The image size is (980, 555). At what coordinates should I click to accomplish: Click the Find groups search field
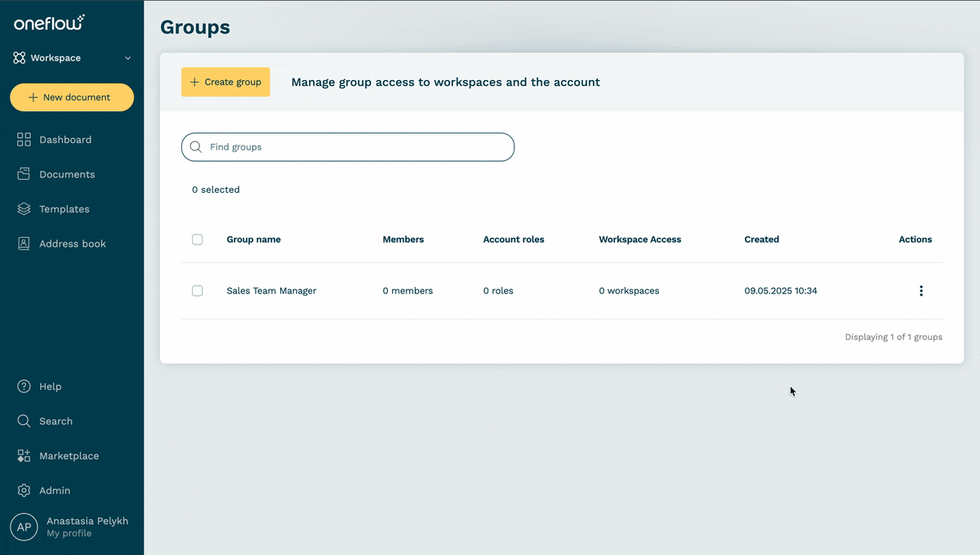tap(347, 146)
